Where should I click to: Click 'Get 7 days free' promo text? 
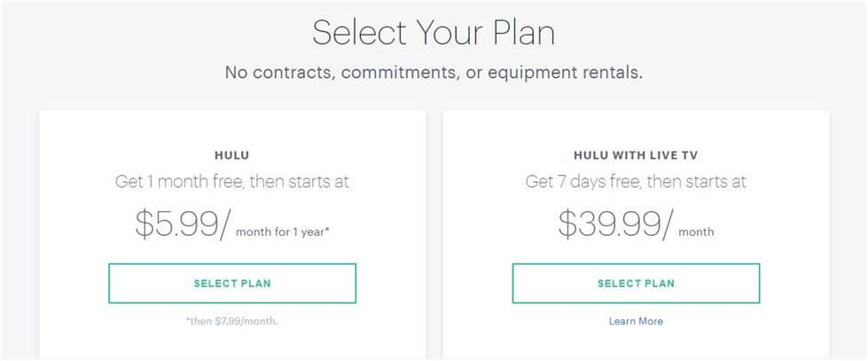pos(636,182)
